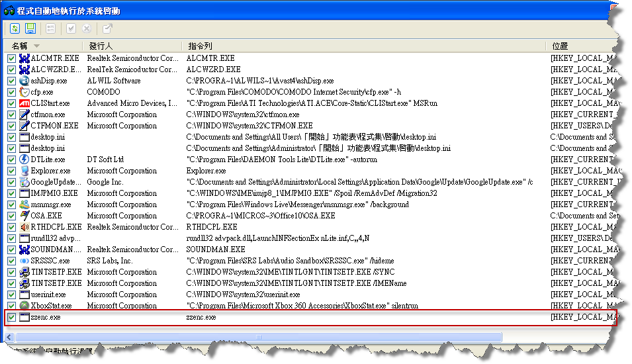
Task: Select the ALCWZRD.EXE row icon
Action: tap(24, 69)
